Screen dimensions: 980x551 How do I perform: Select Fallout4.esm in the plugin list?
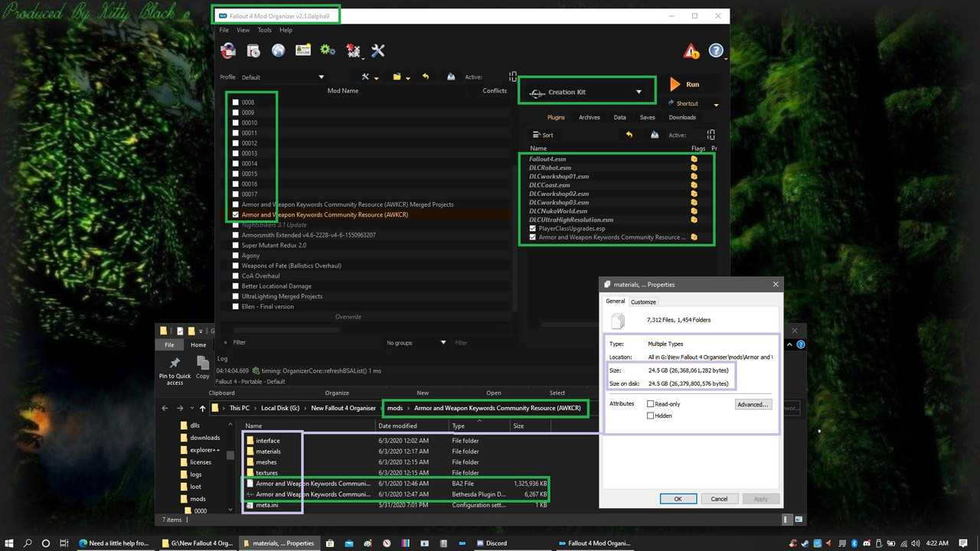point(547,159)
